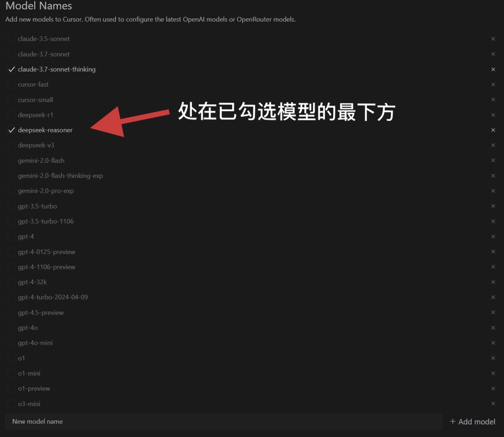Tick the o1-preview checkbox
The height and width of the screenshot is (437, 504).
point(11,389)
